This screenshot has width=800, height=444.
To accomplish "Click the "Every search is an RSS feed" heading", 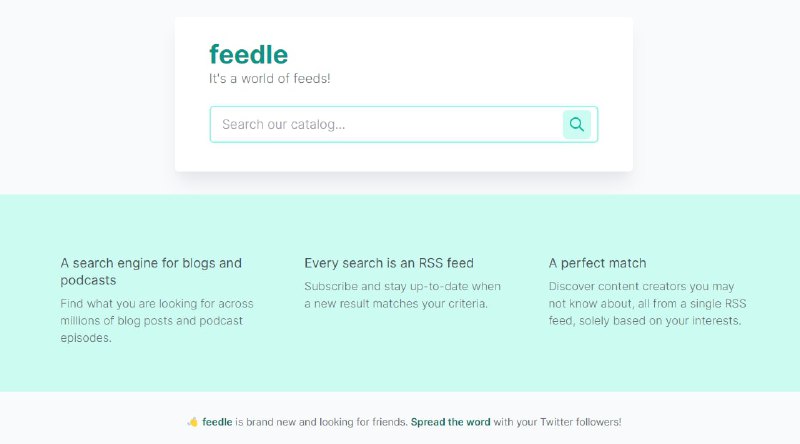I will [389, 263].
